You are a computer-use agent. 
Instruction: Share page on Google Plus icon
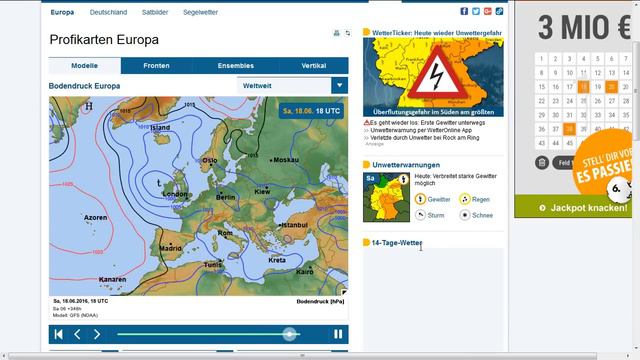click(488, 11)
